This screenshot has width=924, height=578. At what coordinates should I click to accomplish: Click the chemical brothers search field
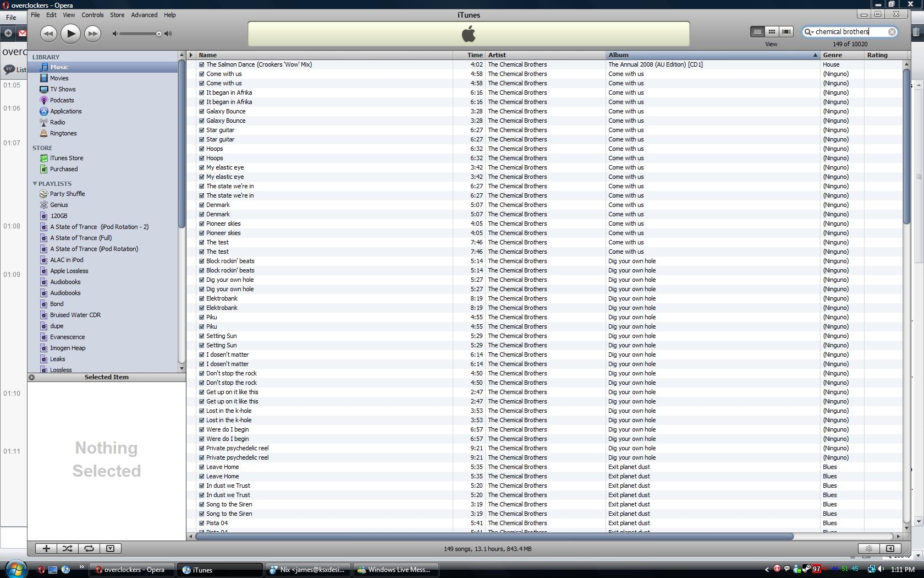pyautogui.click(x=850, y=32)
